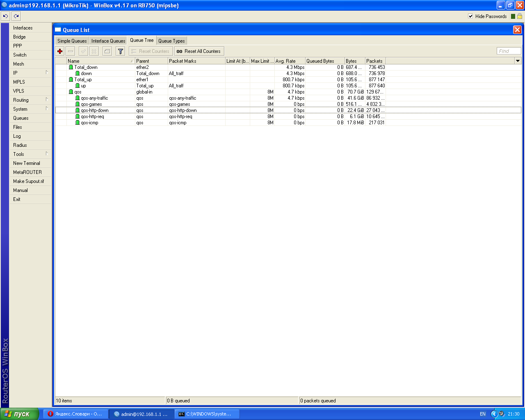Click the Enable checkmark toolbar button

point(83,51)
